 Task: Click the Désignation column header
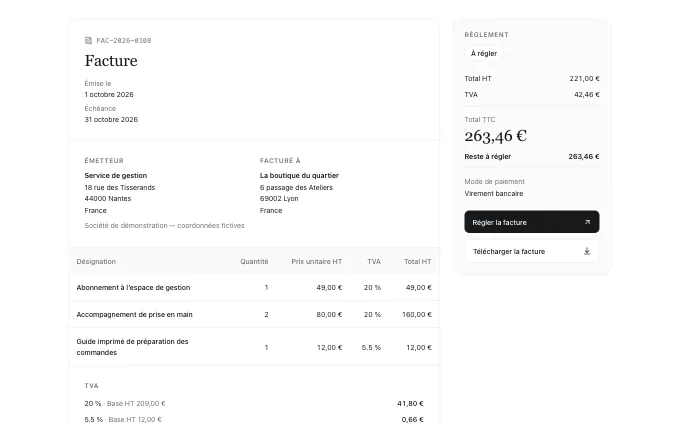point(96,262)
